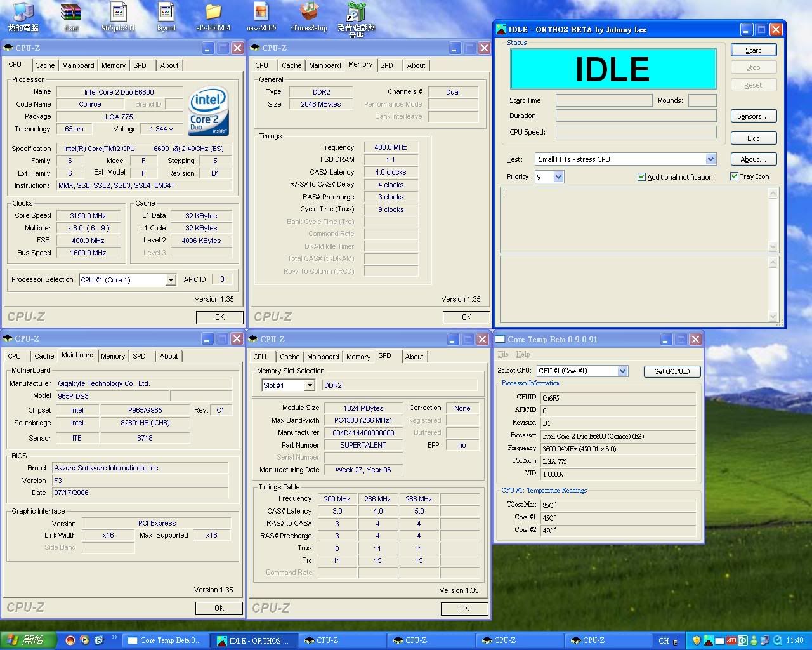Open the 965pds3.f1 file icon
812x650 pixels.
[119, 13]
